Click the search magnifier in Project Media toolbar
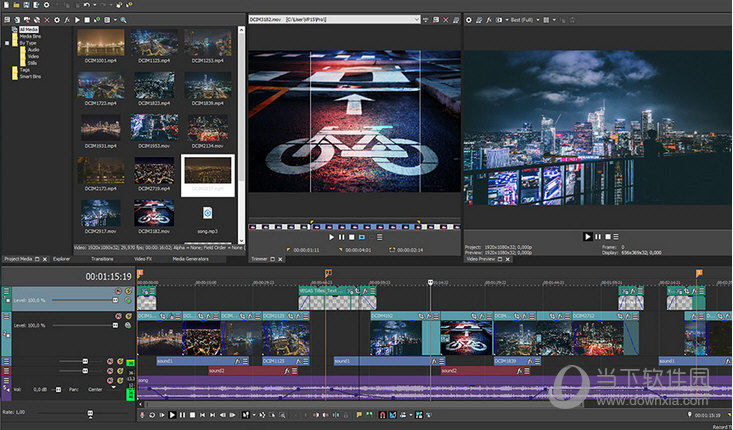The image size is (733, 430). [123, 20]
